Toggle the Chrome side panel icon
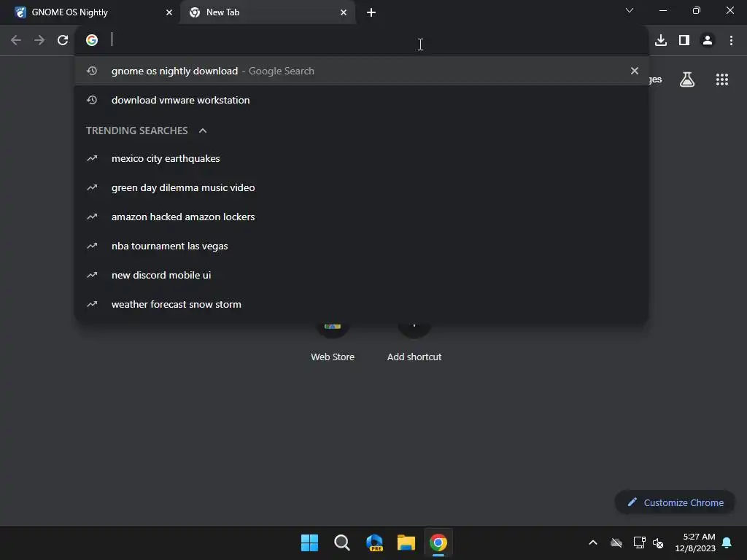This screenshot has width=747, height=560. (x=684, y=41)
